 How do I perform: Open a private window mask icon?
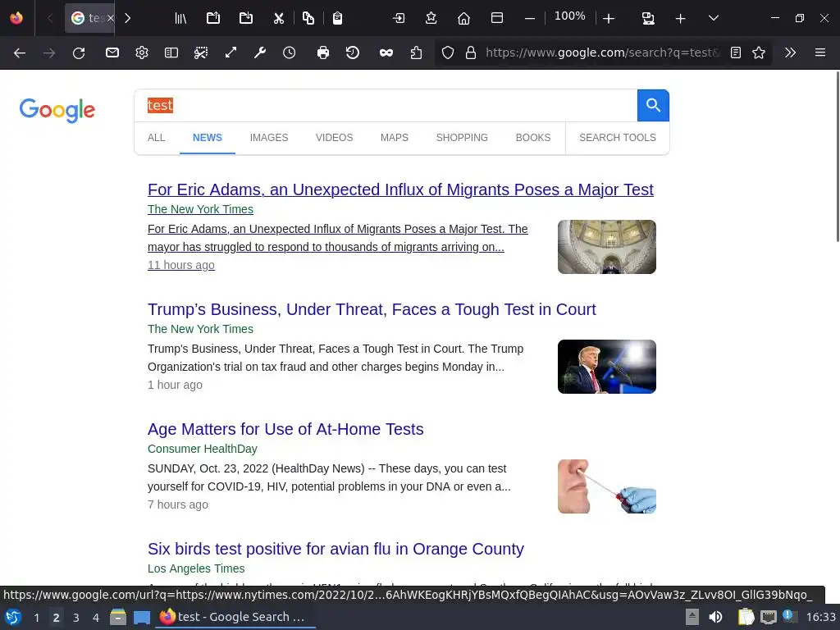[x=386, y=52]
